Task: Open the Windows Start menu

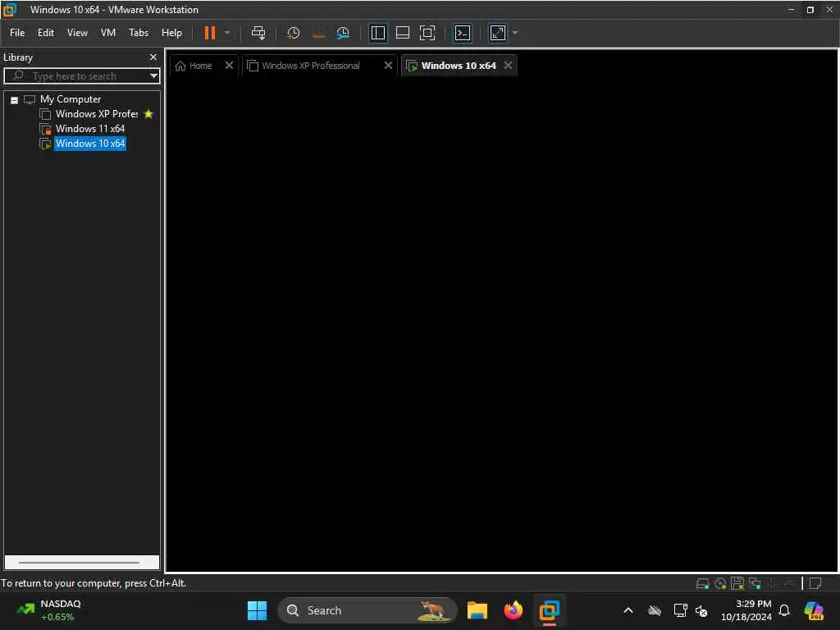Action: click(257, 610)
